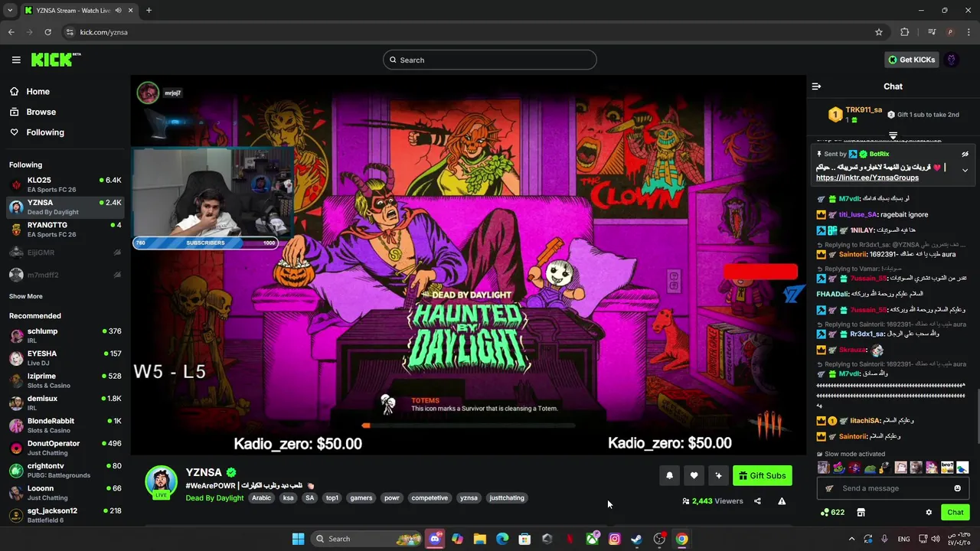This screenshot has height=551, width=980.
Task: Open the tab search dropdown in Chrome
Action: (9, 10)
